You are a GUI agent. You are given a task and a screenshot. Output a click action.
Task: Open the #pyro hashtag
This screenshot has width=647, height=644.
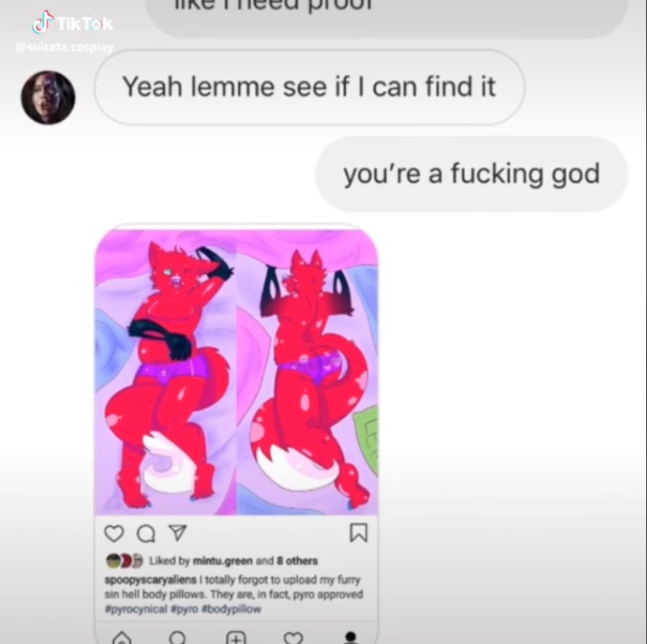tap(184, 609)
